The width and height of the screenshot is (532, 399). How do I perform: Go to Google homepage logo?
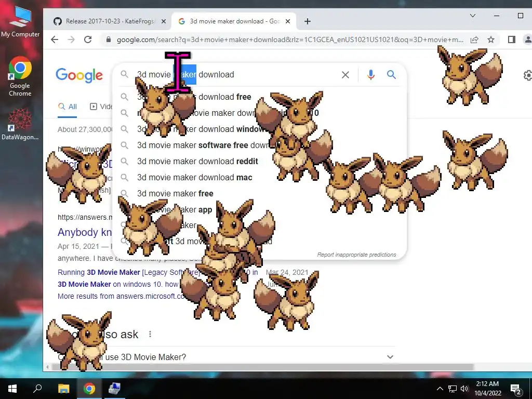coord(79,75)
